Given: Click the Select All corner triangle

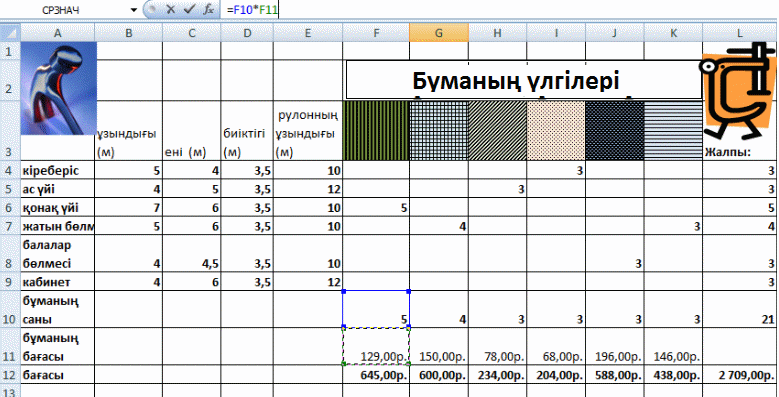Looking at the screenshot, I should 10,33.
